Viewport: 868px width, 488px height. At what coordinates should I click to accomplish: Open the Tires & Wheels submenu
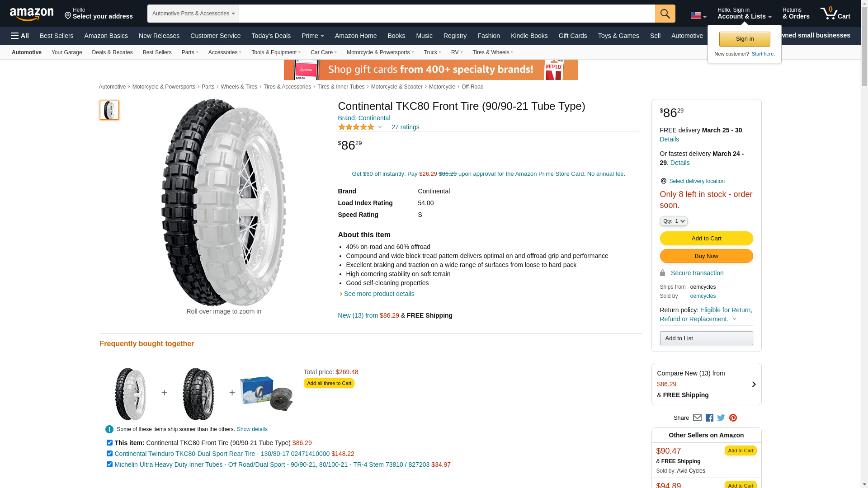pos(492,52)
